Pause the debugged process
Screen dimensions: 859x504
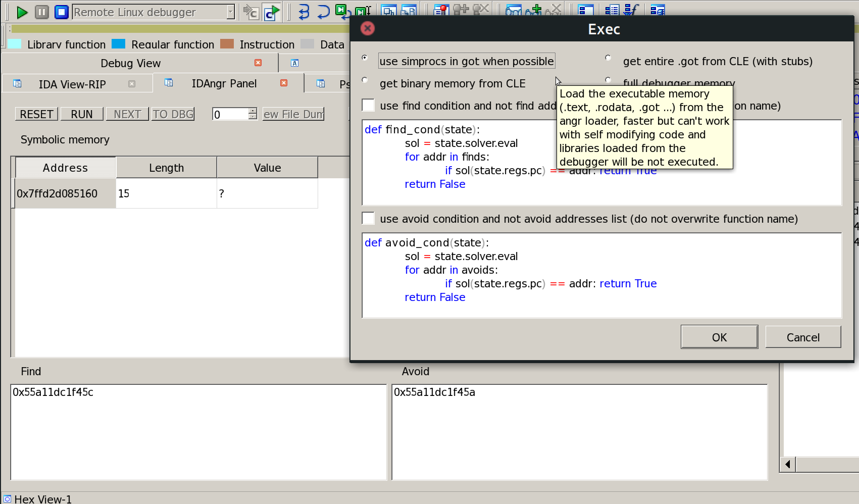pos(42,12)
